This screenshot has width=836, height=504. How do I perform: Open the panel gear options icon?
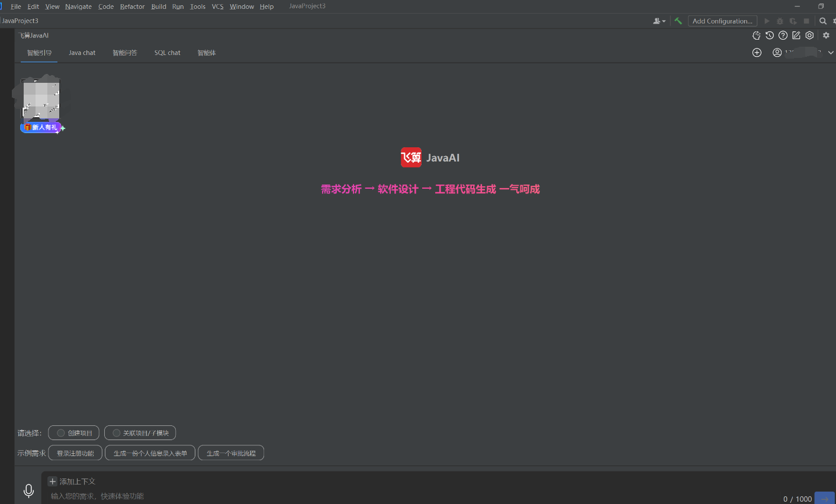click(826, 35)
